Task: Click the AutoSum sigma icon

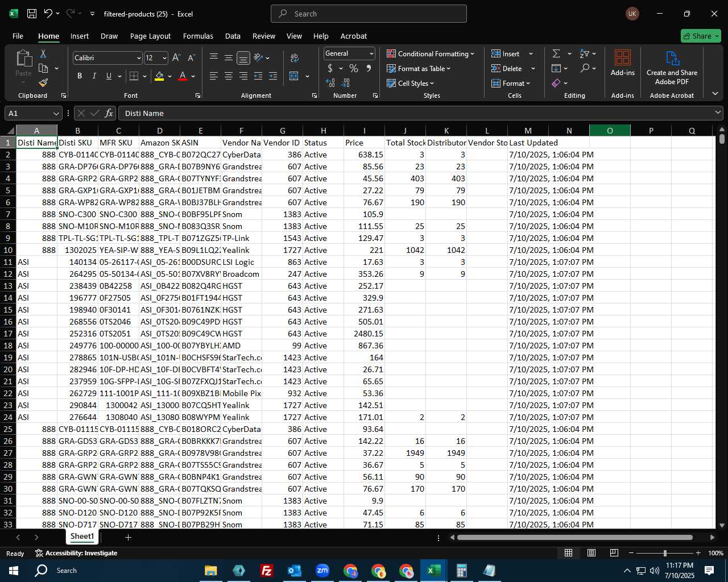Action: click(x=556, y=53)
